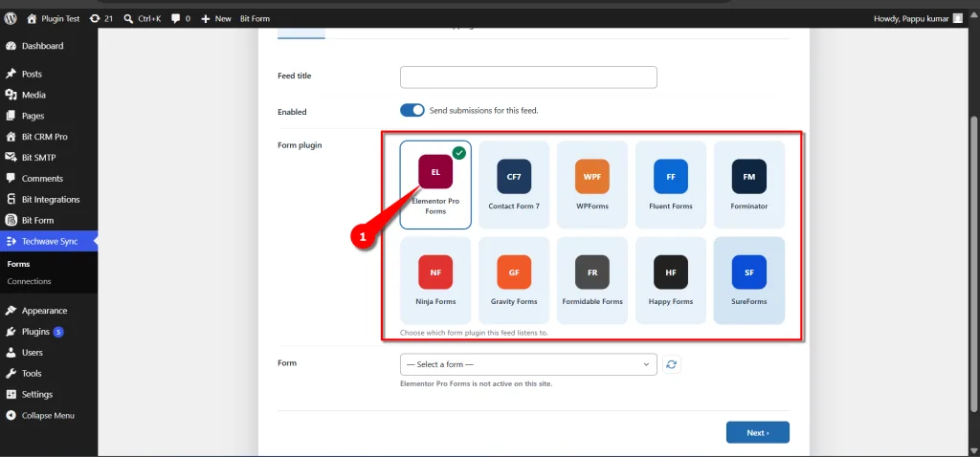Screen dimensions: 980x457
Task: Open the Bit SMTP menu
Action: click(49, 158)
